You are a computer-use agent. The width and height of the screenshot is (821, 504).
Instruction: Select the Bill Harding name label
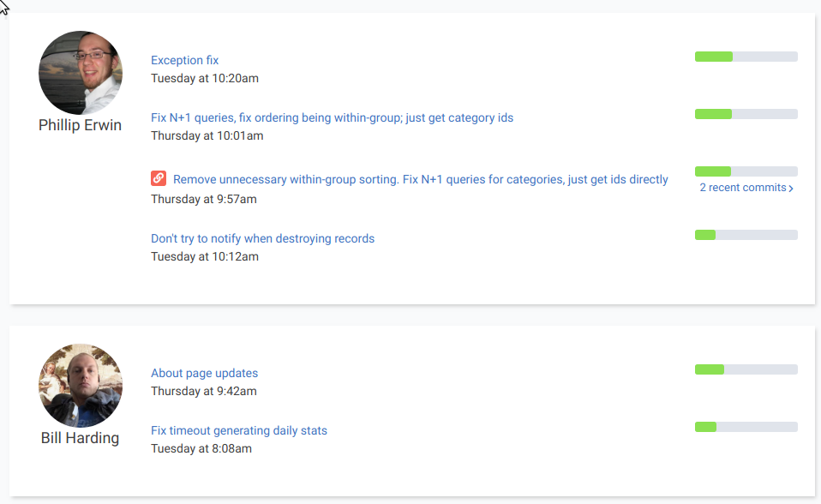pyautogui.click(x=81, y=438)
